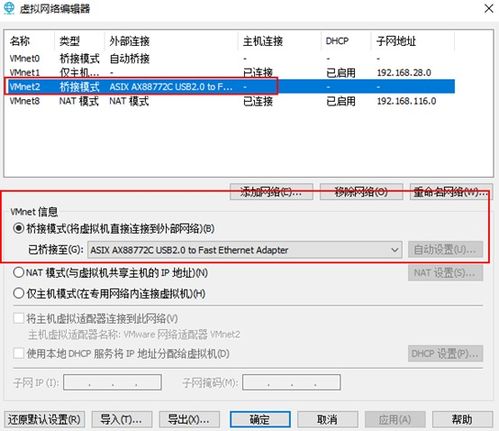Choose the 仅主机模式 host-only radio button
The height and width of the screenshot is (431, 499).
(x=18, y=294)
